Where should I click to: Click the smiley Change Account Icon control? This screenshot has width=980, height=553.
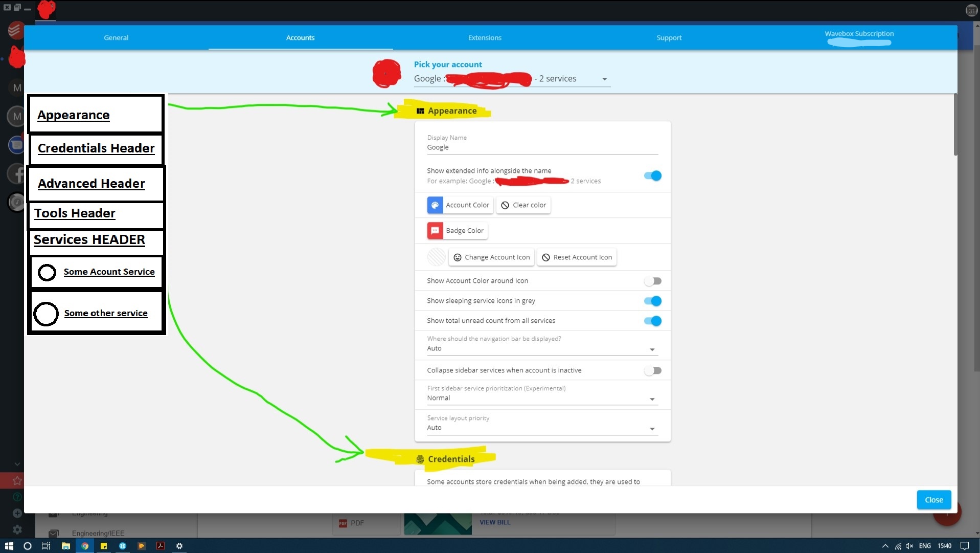pos(491,257)
